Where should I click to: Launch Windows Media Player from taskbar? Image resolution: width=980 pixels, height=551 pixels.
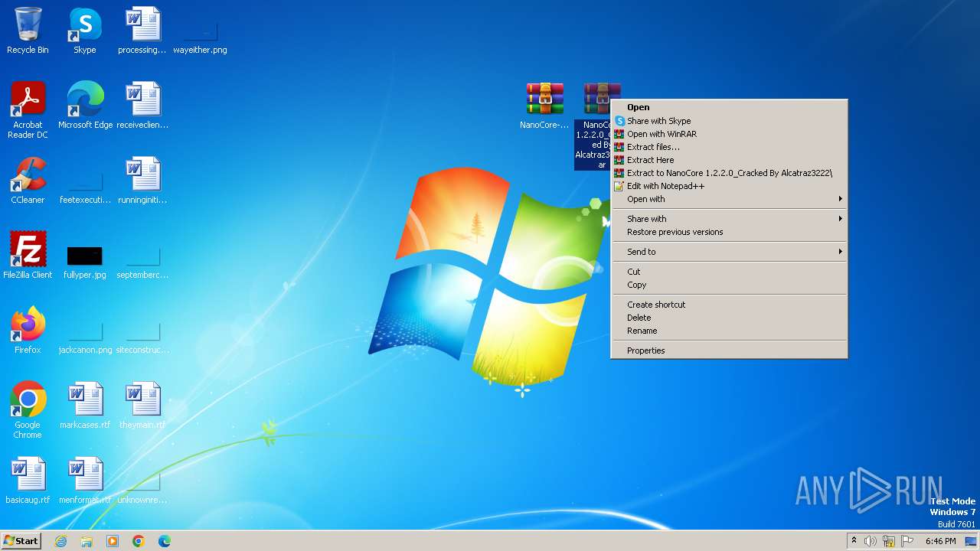[113, 541]
